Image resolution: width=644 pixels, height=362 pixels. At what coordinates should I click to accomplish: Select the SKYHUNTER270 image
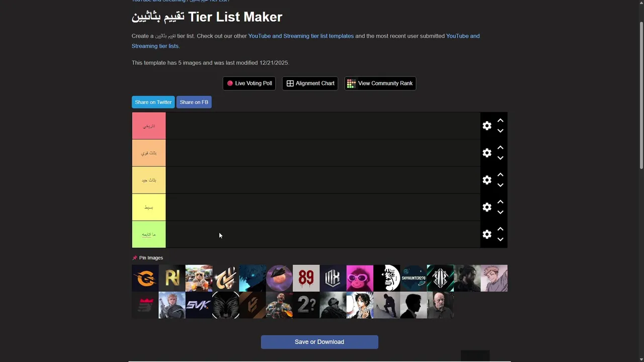point(414,278)
